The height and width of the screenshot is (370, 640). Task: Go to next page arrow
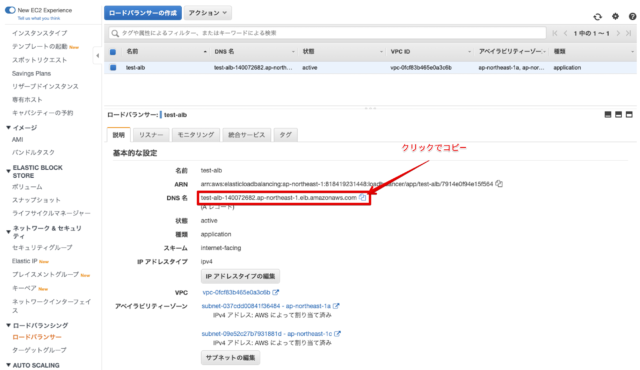click(x=618, y=33)
